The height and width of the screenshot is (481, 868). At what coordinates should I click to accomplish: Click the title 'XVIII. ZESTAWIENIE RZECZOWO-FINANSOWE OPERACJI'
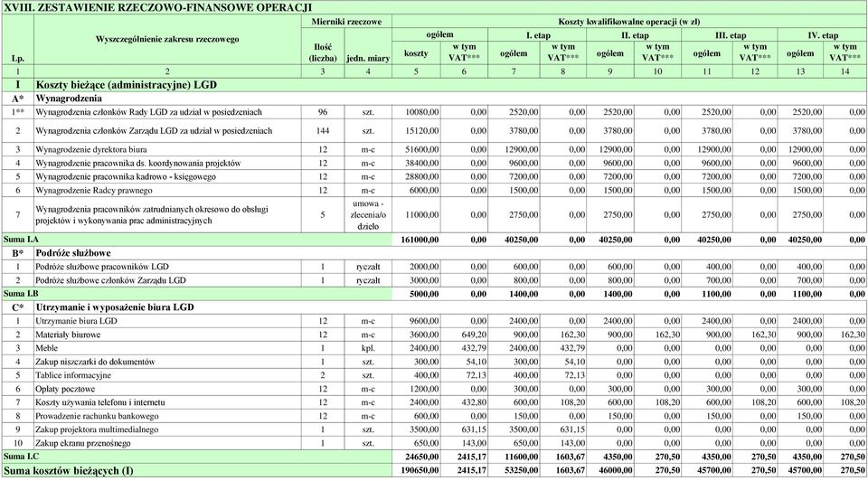click(157, 7)
